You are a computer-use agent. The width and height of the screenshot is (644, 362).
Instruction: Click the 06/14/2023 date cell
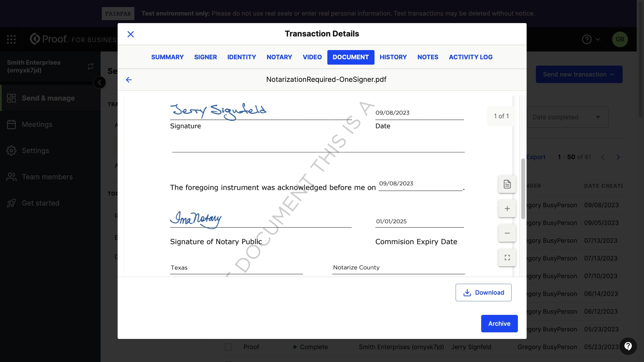click(x=601, y=294)
